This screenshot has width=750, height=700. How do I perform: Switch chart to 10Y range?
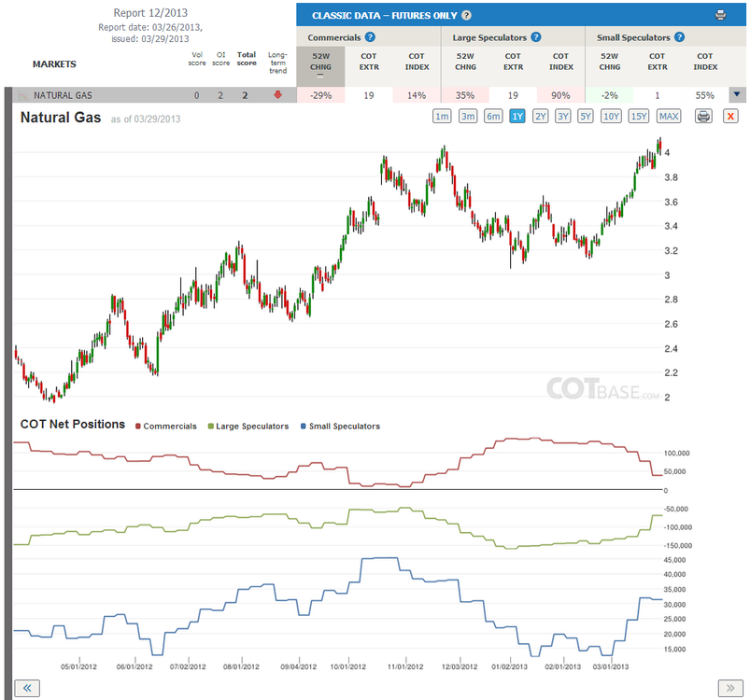[x=611, y=116]
